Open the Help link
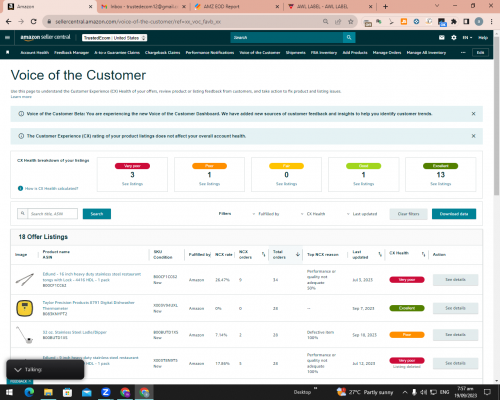500x400 pixels. (483, 38)
